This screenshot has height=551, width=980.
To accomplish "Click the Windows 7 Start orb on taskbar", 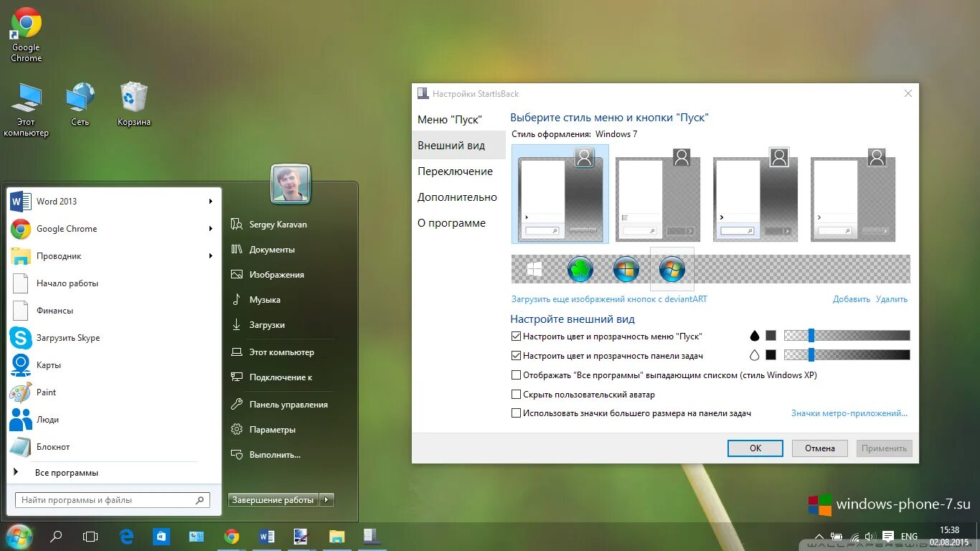I will [x=19, y=536].
